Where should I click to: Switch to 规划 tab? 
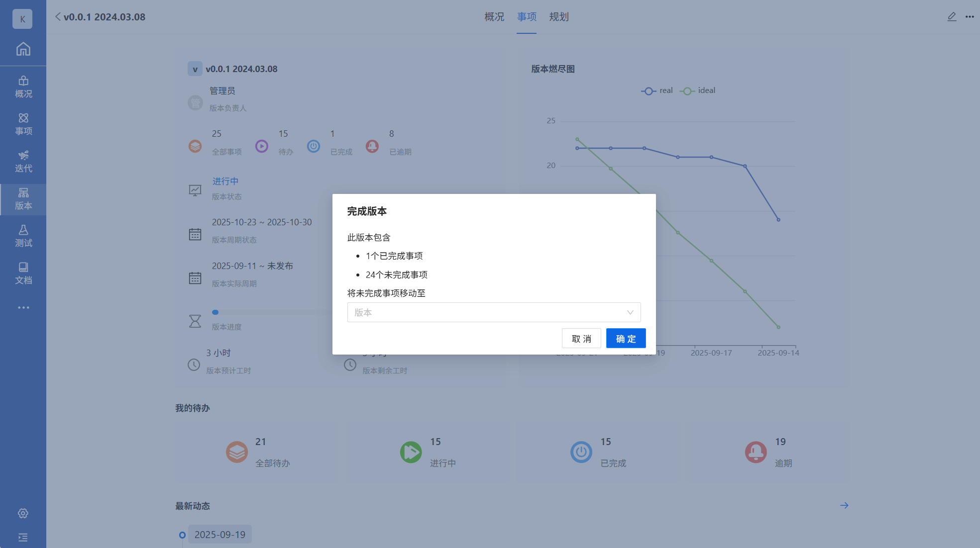(x=558, y=17)
